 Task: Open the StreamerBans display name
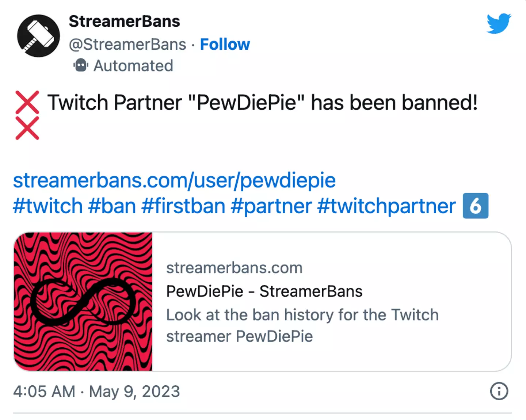point(124,21)
